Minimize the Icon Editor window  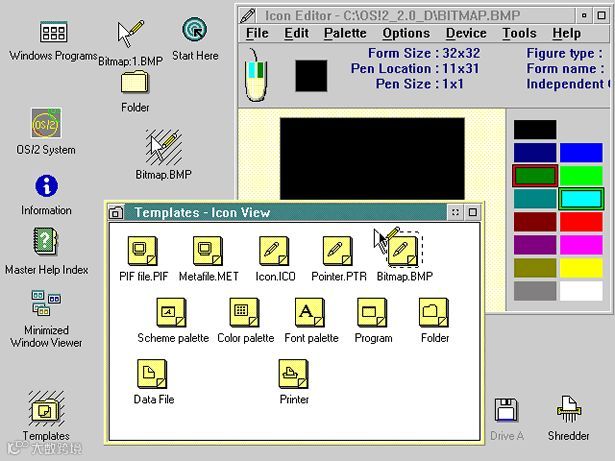[584, 16]
